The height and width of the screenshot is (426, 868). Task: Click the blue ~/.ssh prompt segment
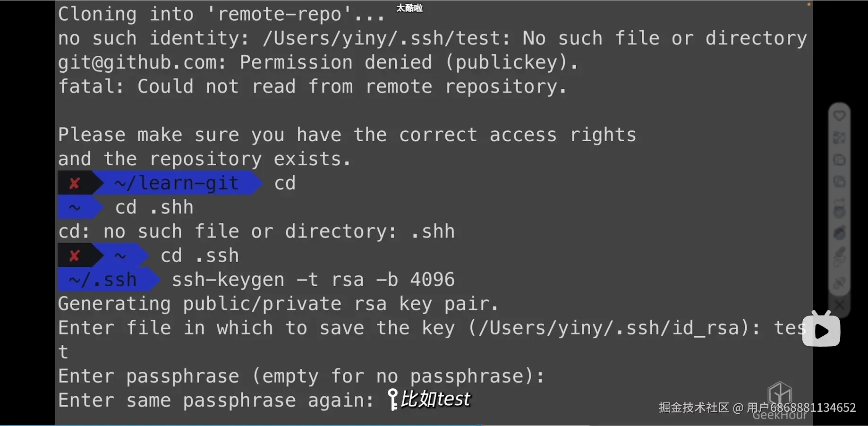(x=103, y=280)
